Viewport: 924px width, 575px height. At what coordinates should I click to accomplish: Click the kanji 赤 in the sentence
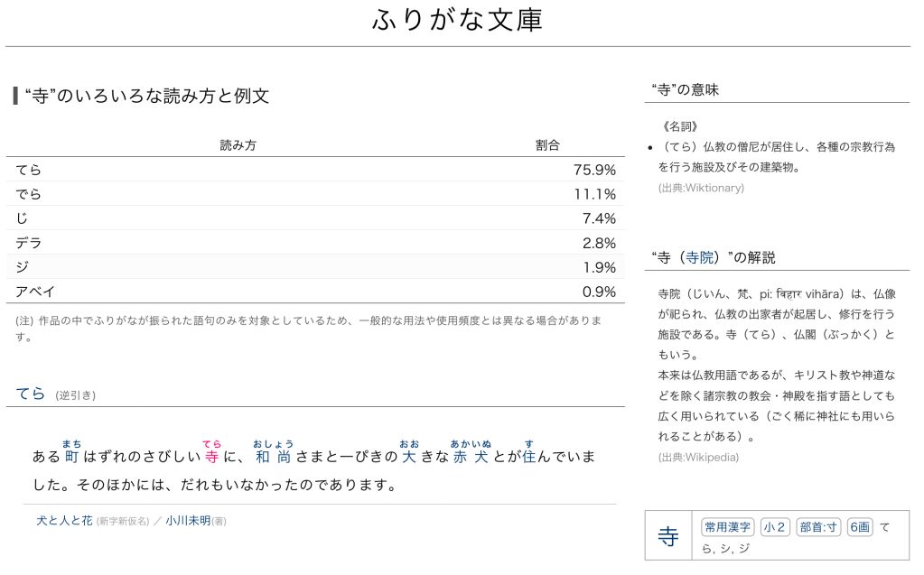coord(460,457)
